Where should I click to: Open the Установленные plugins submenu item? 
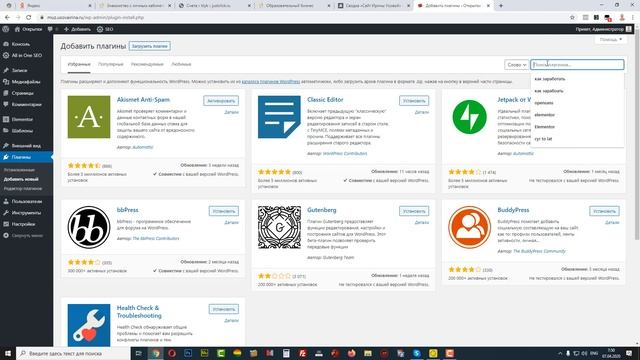click(x=19, y=170)
